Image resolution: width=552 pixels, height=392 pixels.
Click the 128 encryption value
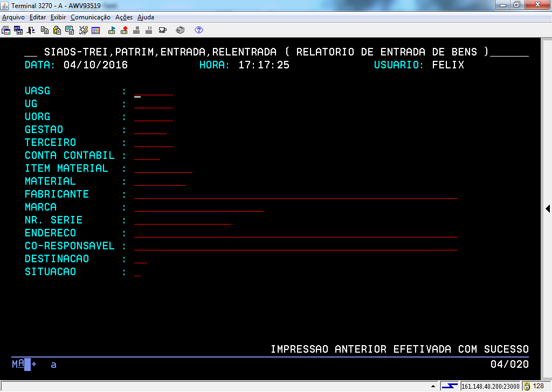[x=539, y=386]
